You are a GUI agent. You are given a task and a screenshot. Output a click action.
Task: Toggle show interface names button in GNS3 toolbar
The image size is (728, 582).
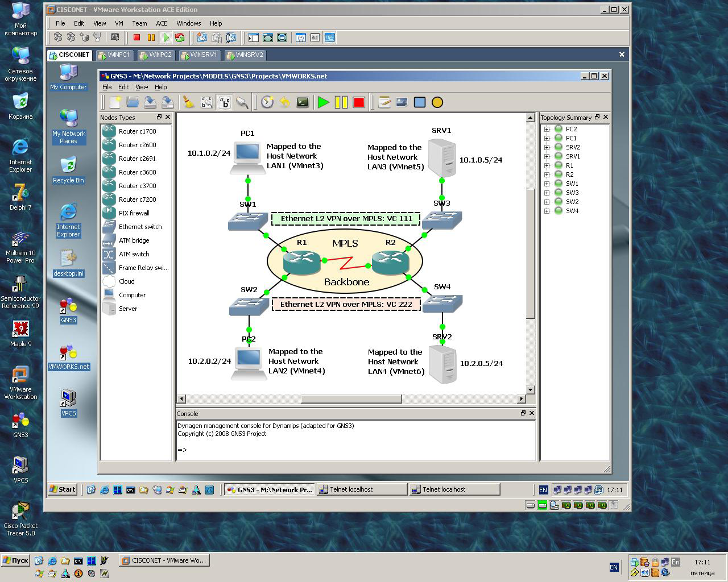point(206,102)
